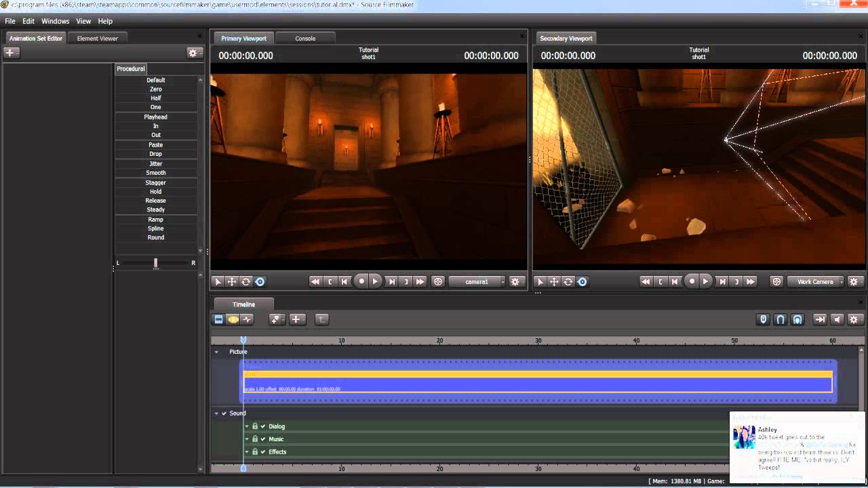Play in the secondary viewport
Screen dimensions: 868x488
(705, 281)
